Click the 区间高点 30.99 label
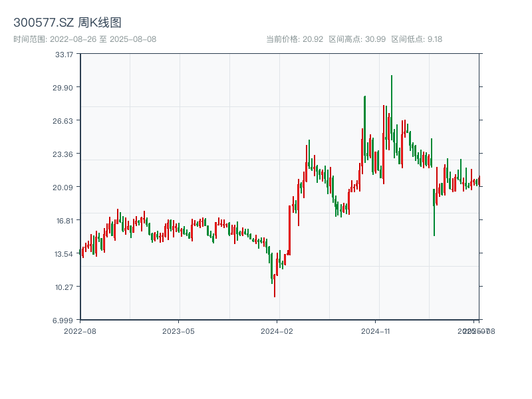This screenshot has width=532, height=399. click(x=357, y=39)
